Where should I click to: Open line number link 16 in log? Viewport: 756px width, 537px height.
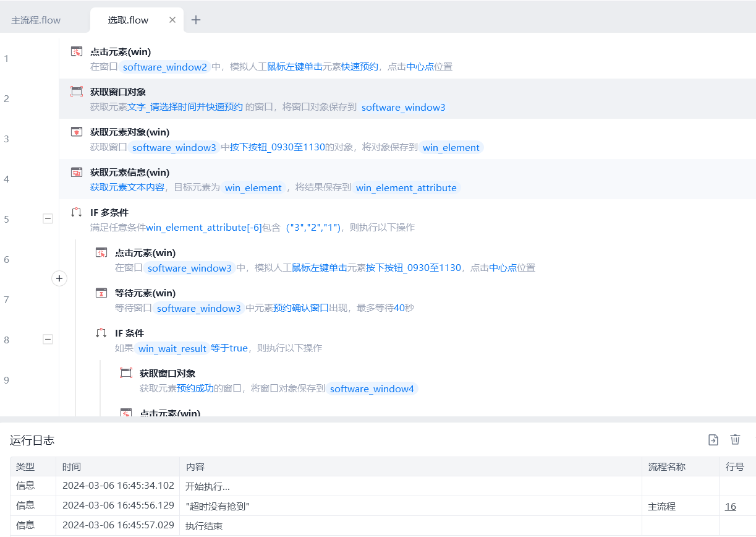[731, 506]
